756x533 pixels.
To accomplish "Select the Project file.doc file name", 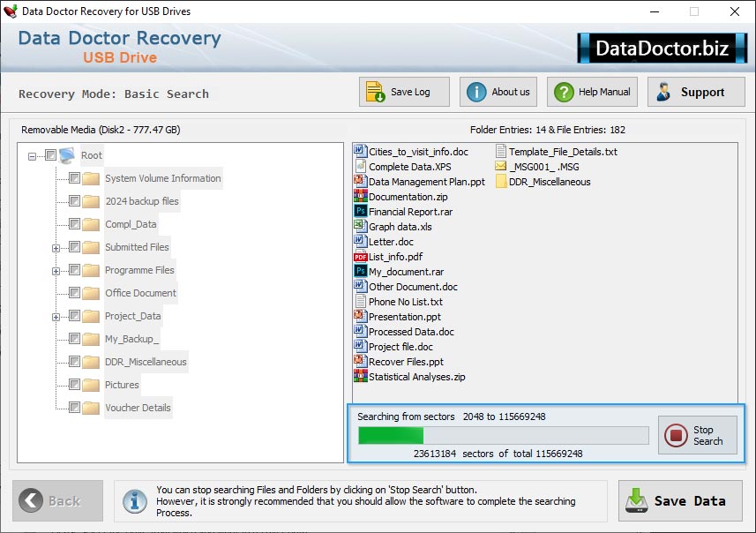I will click(x=400, y=346).
